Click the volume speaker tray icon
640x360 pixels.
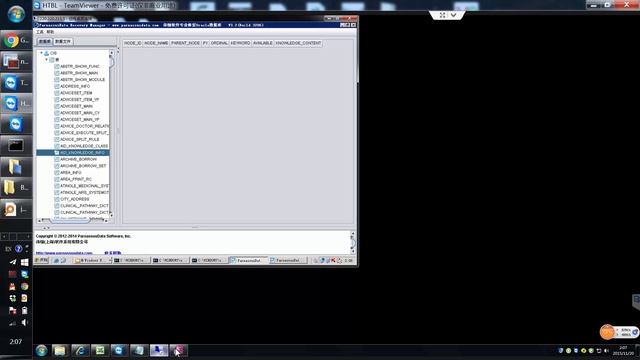(x=24, y=322)
